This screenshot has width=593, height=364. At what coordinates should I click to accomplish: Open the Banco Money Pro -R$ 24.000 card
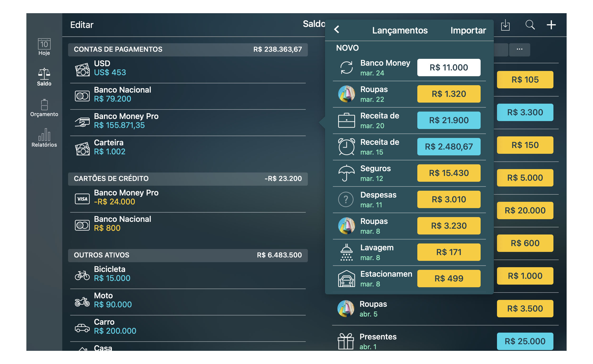click(188, 199)
